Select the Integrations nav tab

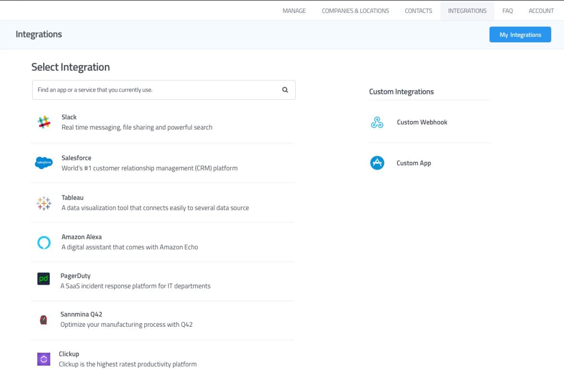tap(467, 11)
